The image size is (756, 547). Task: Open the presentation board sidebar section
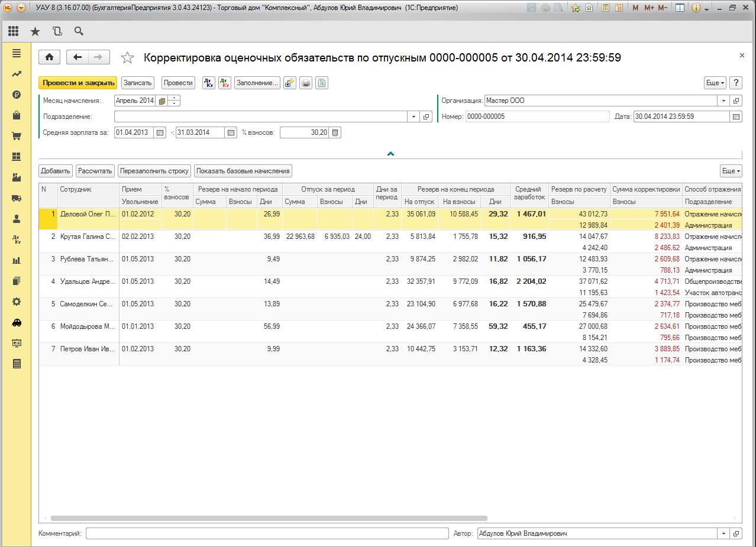(17, 343)
